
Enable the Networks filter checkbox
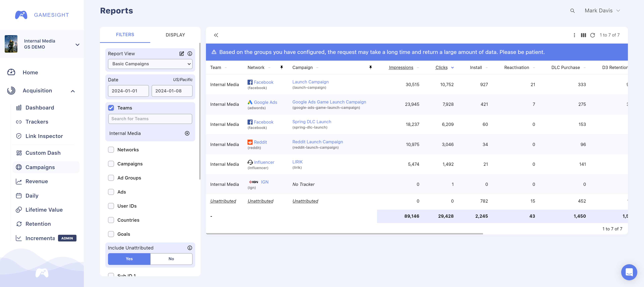tap(111, 150)
